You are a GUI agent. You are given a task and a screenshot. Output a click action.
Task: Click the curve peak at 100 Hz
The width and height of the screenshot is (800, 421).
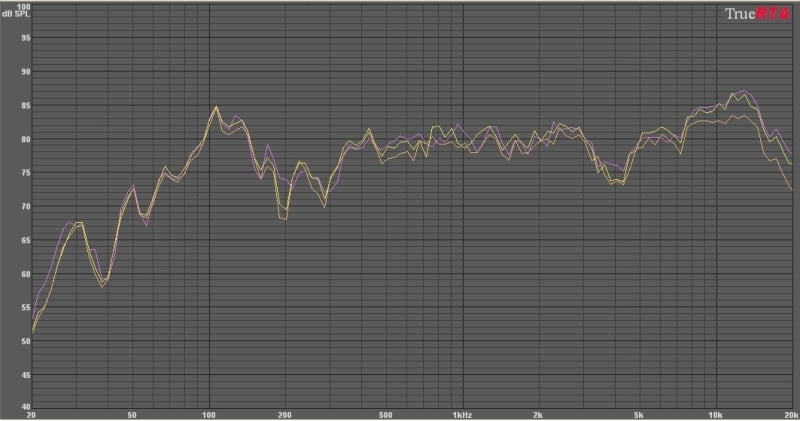click(x=215, y=106)
